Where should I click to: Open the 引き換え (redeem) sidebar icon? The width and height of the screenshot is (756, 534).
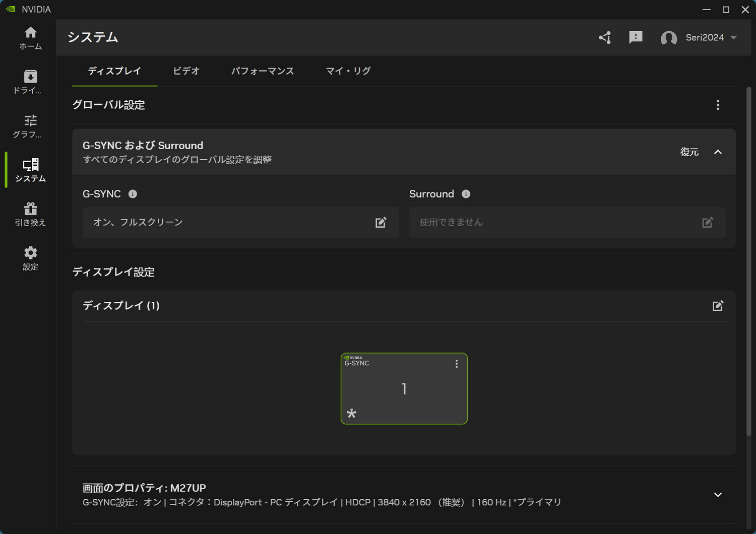(30, 213)
